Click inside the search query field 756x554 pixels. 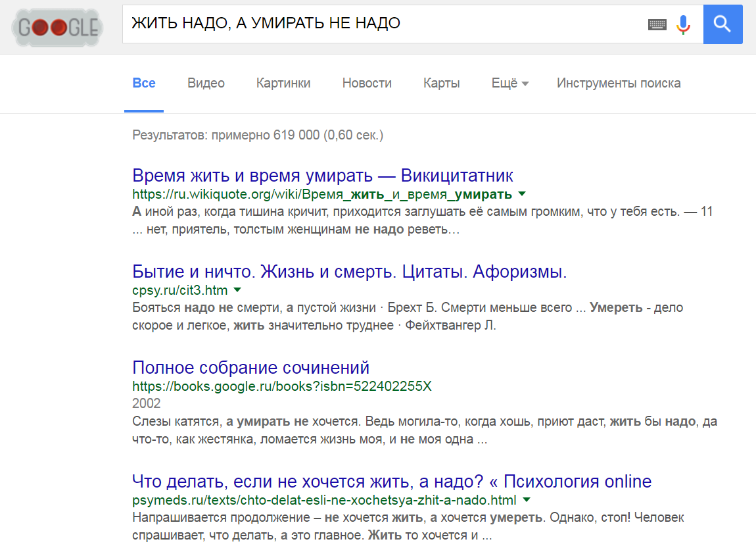tap(381, 24)
